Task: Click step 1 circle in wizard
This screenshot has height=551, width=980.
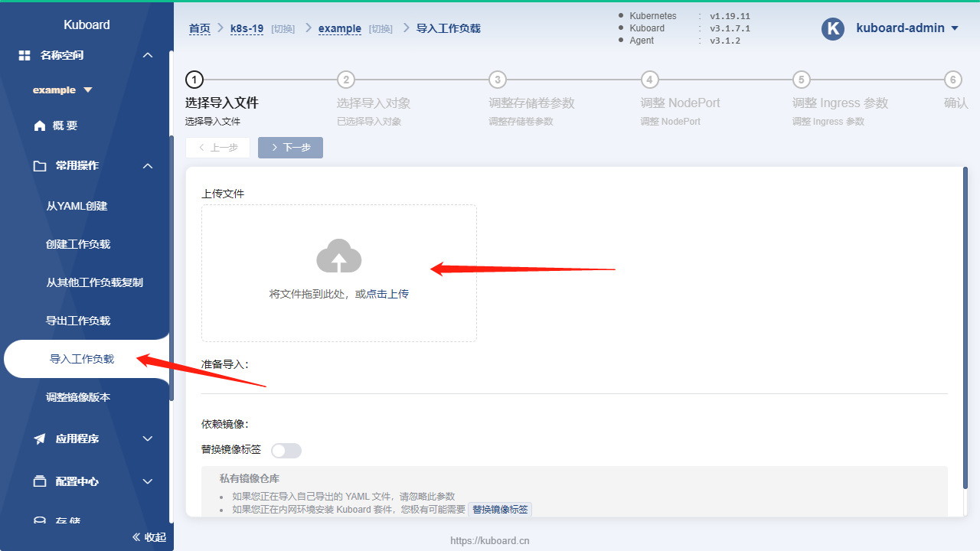Action: coord(194,80)
